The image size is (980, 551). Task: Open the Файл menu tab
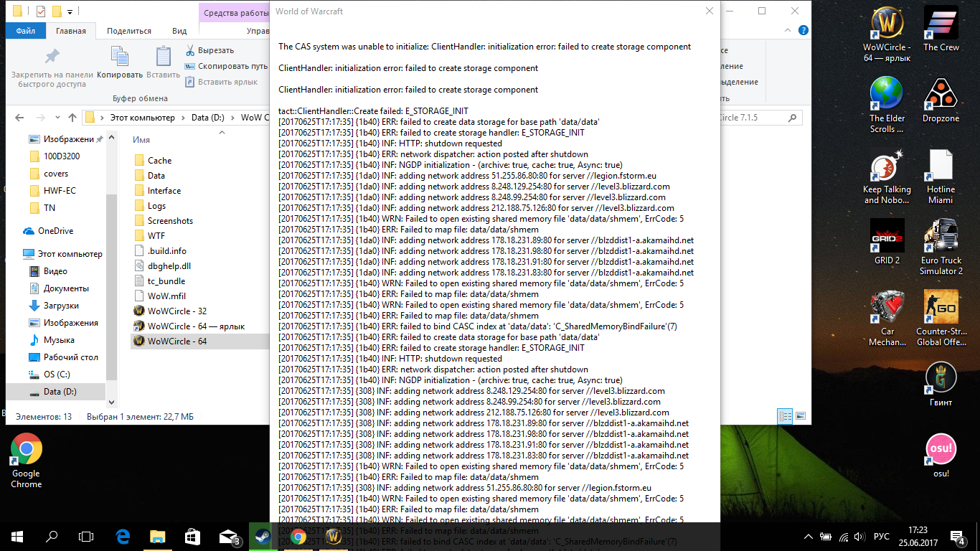pos(26,31)
